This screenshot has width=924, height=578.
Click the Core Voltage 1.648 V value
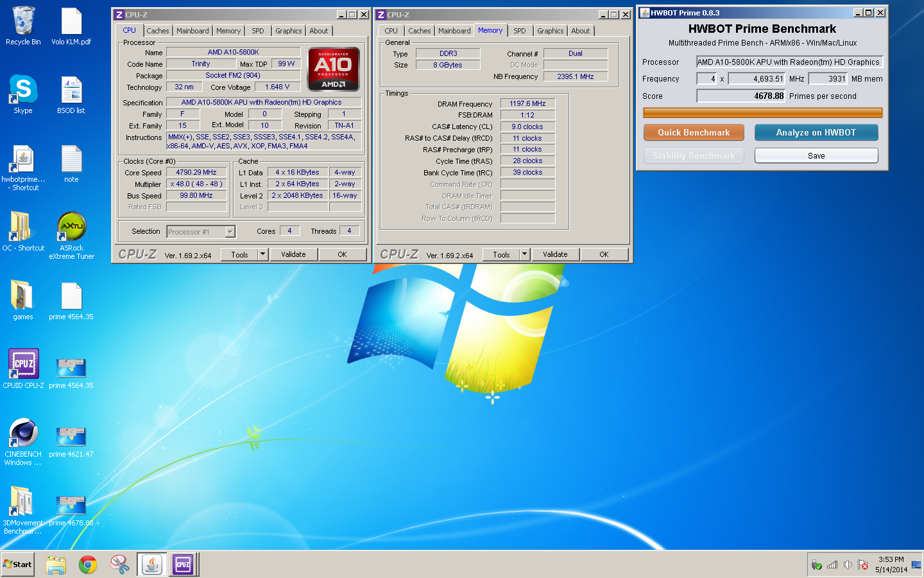click(x=277, y=87)
